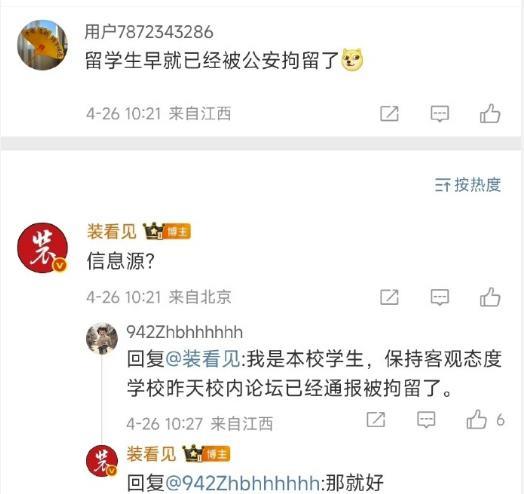Open the 按热度 sort order selector
This screenshot has width=524, height=494.
point(468,185)
